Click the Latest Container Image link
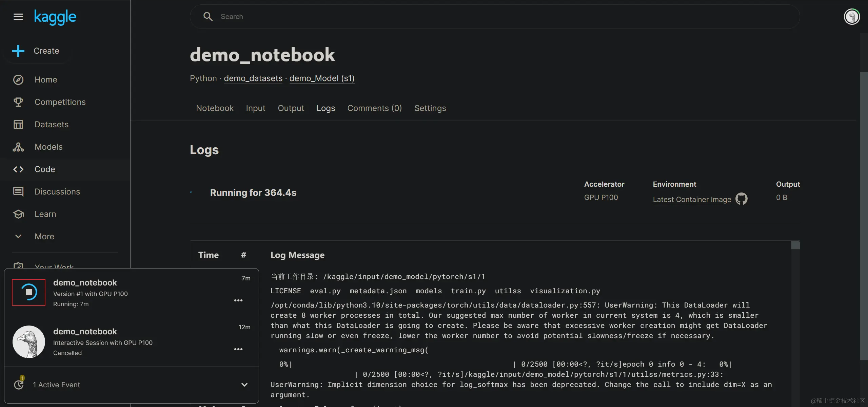This screenshot has height=407, width=868. (692, 200)
